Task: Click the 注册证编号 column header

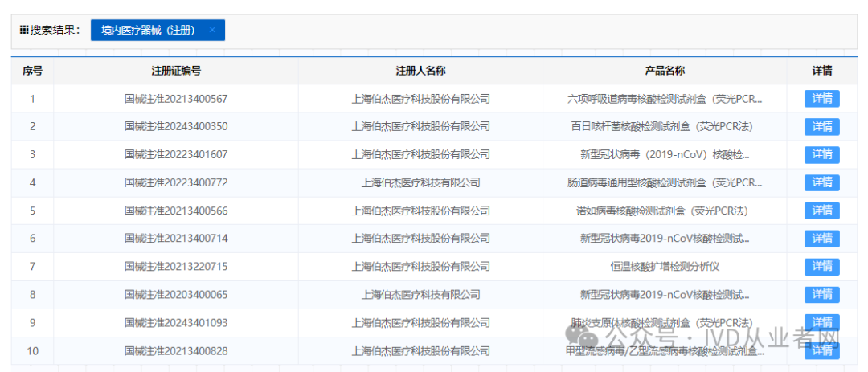Action: tap(176, 71)
